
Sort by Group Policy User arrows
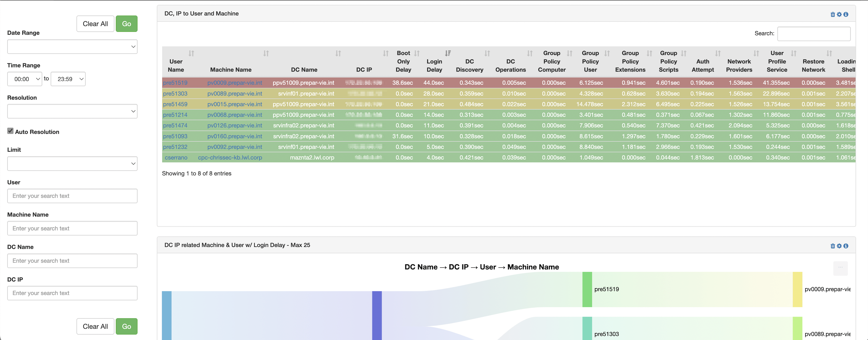coord(607,53)
